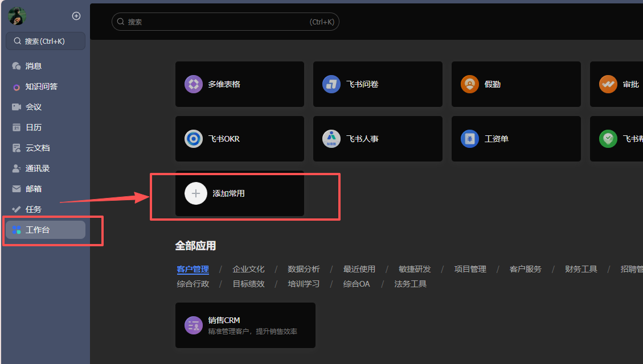Select the 最近使用 category tab
Image resolution: width=643 pixels, height=364 pixels.
(359, 269)
